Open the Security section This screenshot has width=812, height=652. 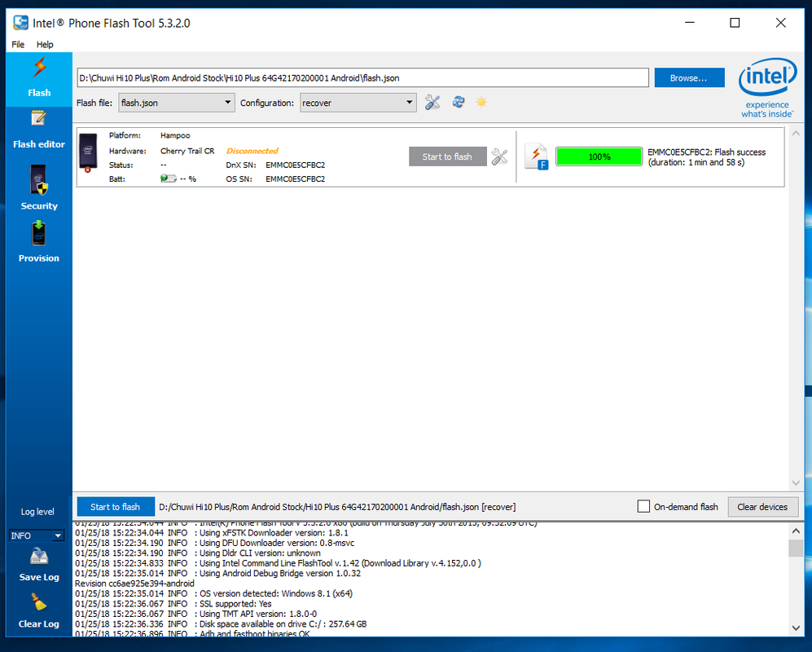point(39,187)
